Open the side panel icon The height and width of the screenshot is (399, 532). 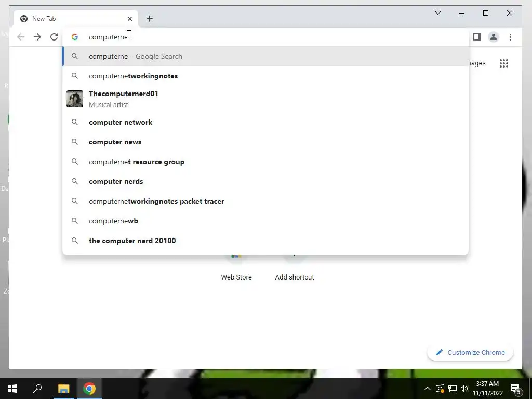click(x=477, y=37)
